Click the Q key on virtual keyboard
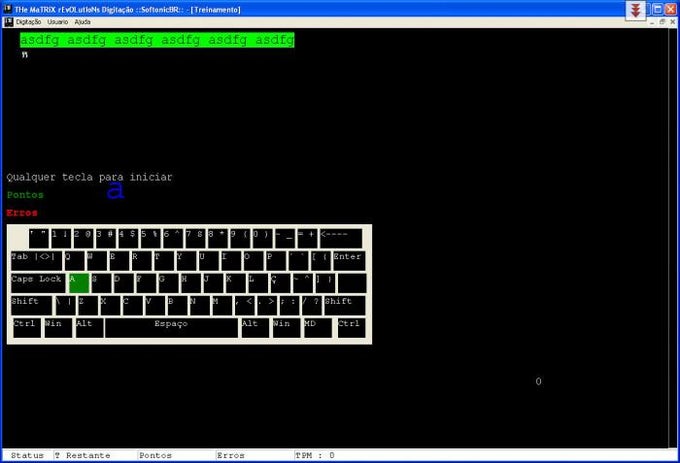This screenshot has width=680, height=463. coord(74,261)
